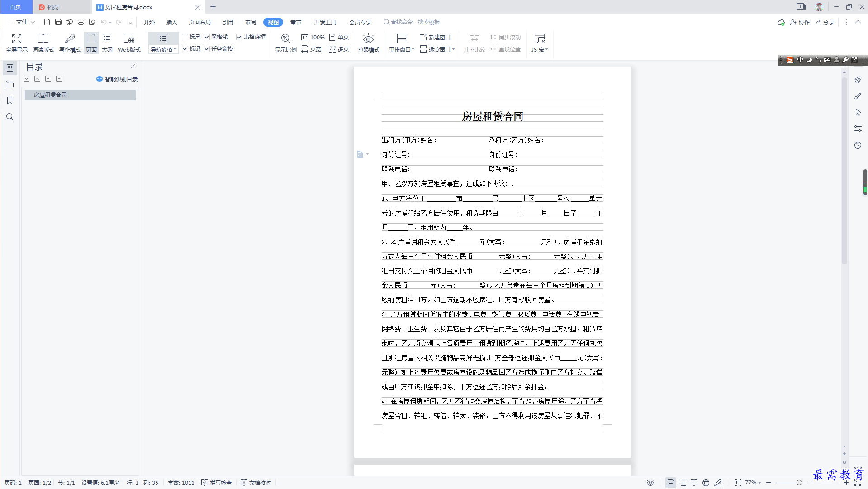Screen dimensions: 868x489
Task: Open the navigation pane dropdown
Action: 163,50
